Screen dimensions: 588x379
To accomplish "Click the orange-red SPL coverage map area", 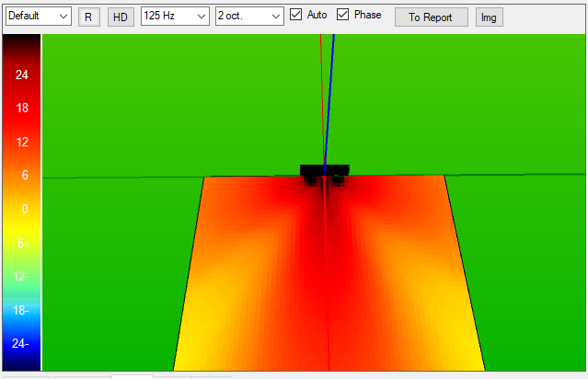I will pos(329,273).
